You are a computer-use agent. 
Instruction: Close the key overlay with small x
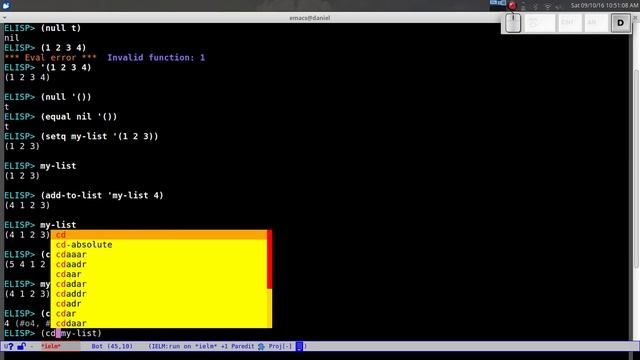tap(636, 18)
